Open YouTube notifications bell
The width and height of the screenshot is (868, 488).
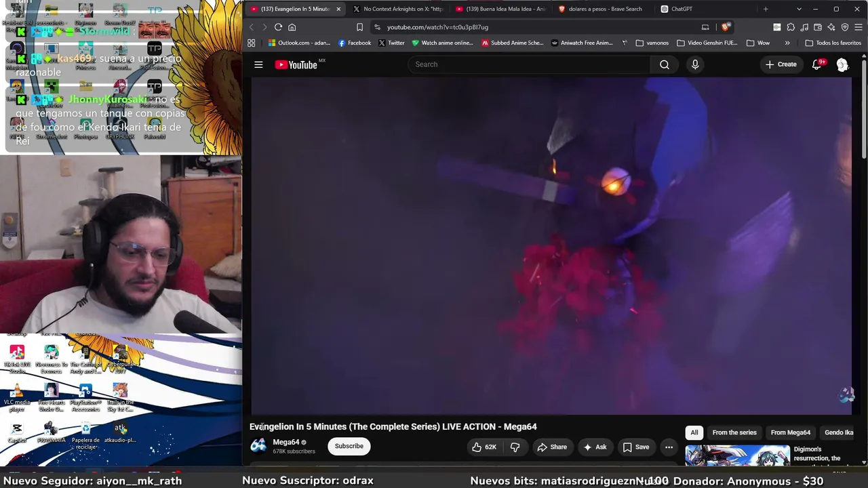point(817,64)
